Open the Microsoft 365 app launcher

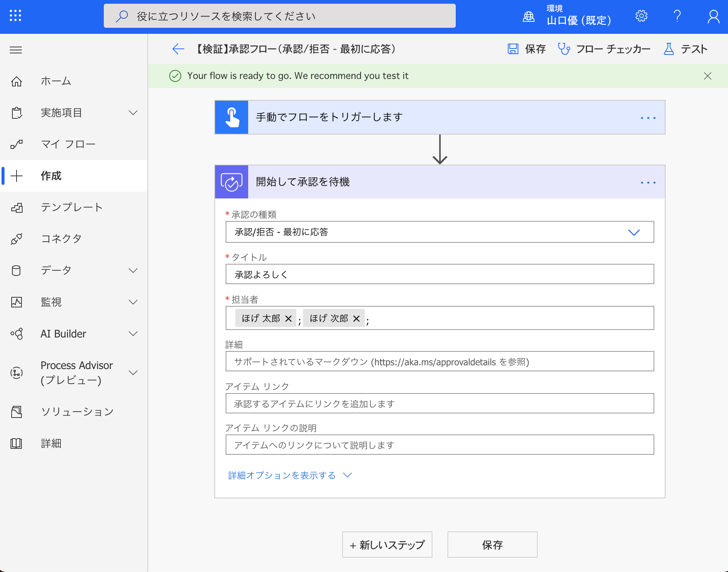coord(15,16)
